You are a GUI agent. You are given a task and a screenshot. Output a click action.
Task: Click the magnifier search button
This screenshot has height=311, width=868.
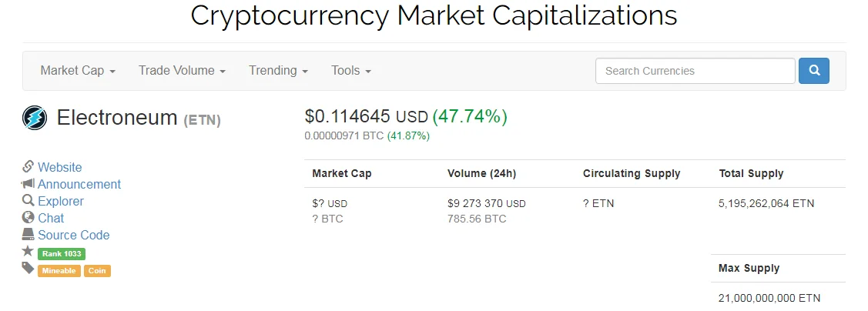tap(814, 71)
